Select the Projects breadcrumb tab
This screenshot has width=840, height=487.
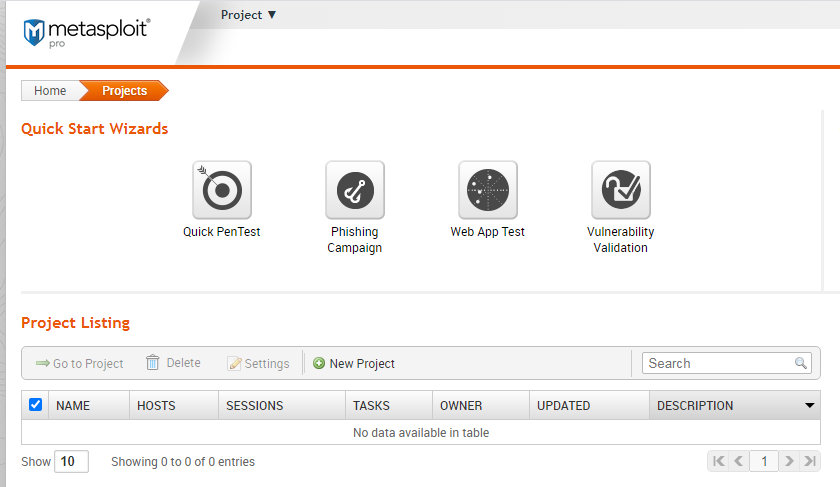[125, 91]
